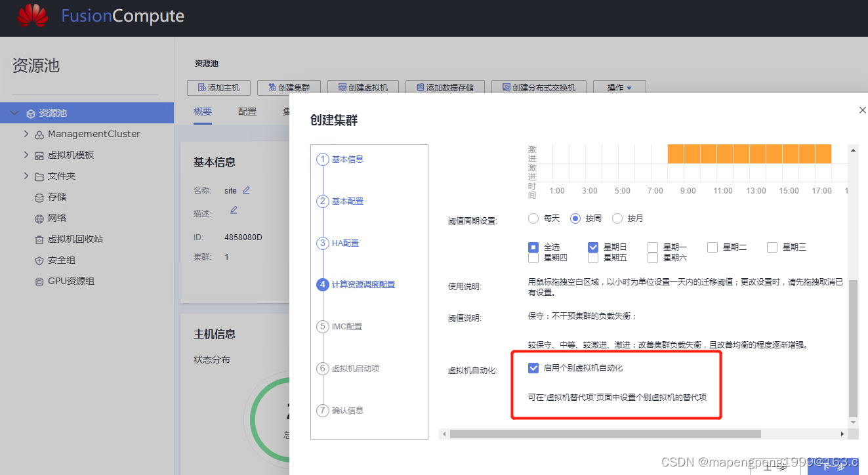Viewport: 868px width, 475px height.
Task: Toggle the 全选 checkbox
Action: [533, 247]
